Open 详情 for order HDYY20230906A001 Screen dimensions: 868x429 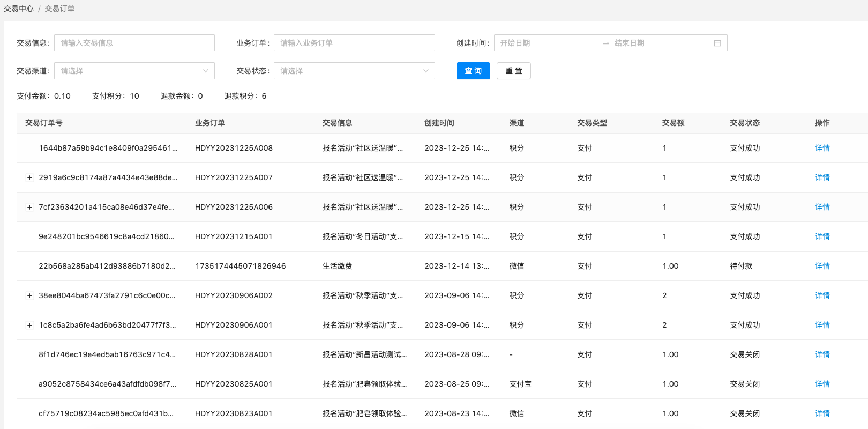pyautogui.click(x=822, y=325)
